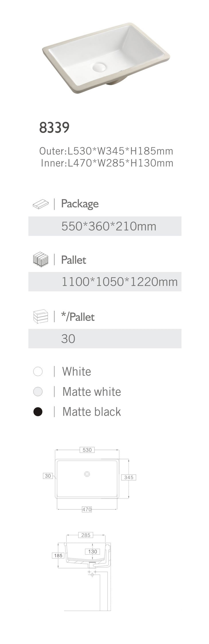Click the 1100*1050*1220mm pallet size field

[119, 282]
